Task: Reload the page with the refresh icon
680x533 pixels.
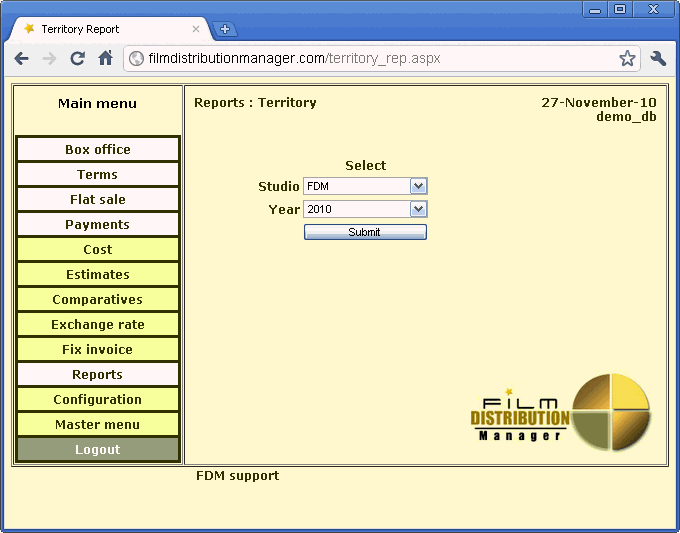Action: [x=77, y=59]
